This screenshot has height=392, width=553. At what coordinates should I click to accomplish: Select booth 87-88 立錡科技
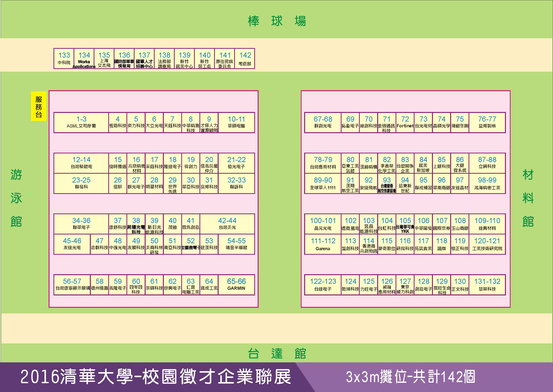point(487,163)
